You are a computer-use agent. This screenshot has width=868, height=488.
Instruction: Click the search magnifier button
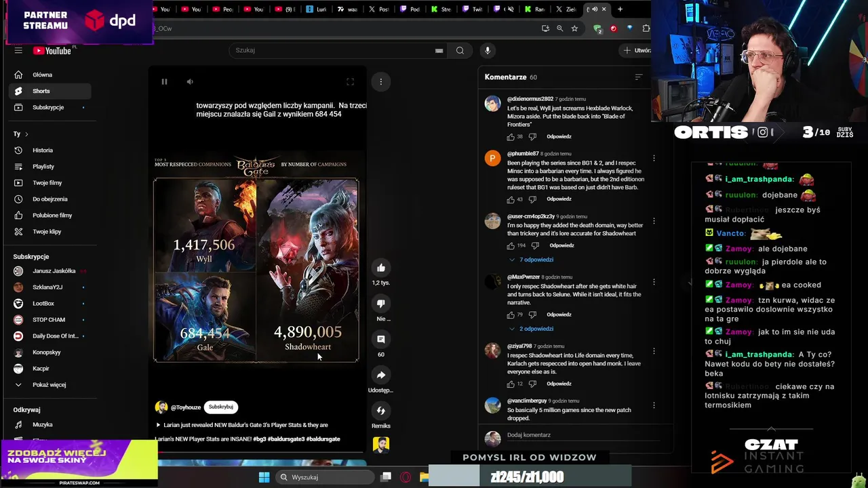[x=460, y=50]
